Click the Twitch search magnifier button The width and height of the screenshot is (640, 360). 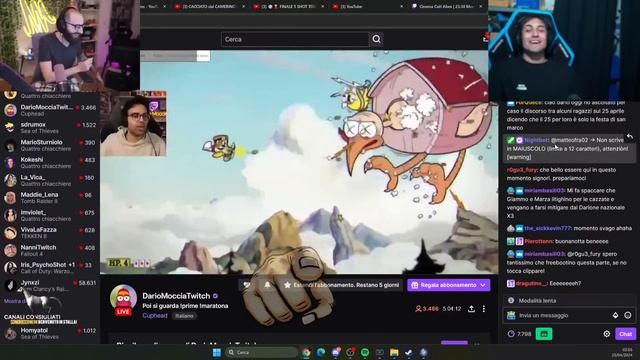376,39
